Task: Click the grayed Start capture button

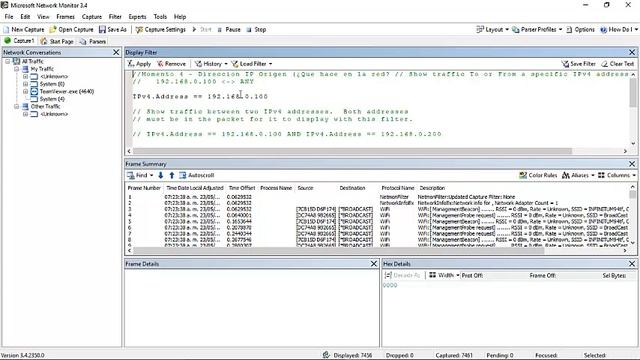Action: click(x=202, y=29)
